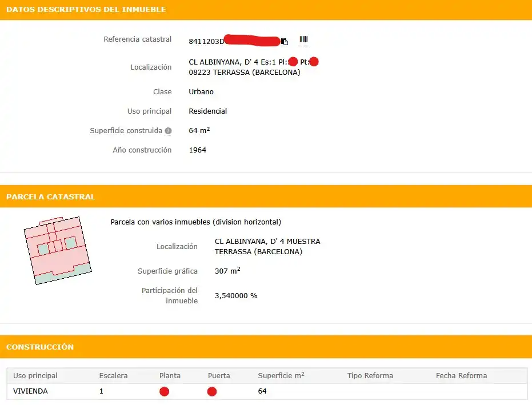Select the built surface value 64 m²
The image size is (532, 405).
(x=199, y=130)
